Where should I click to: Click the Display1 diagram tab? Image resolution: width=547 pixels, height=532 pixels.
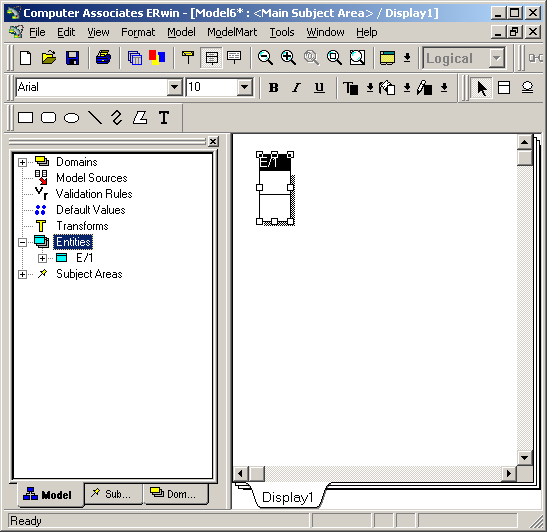pos(287,497)
